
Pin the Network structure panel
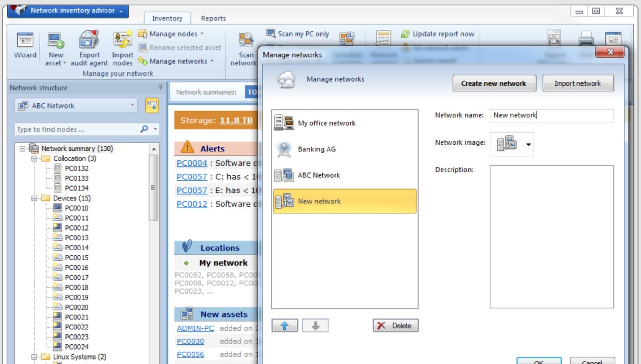(160, 87)
